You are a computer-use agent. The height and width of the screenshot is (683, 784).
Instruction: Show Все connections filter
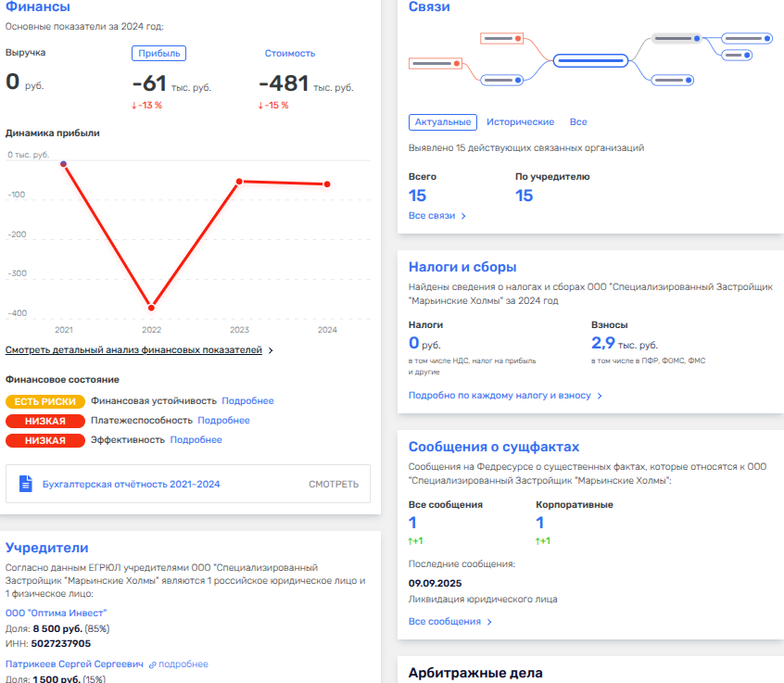coord(578,122)
